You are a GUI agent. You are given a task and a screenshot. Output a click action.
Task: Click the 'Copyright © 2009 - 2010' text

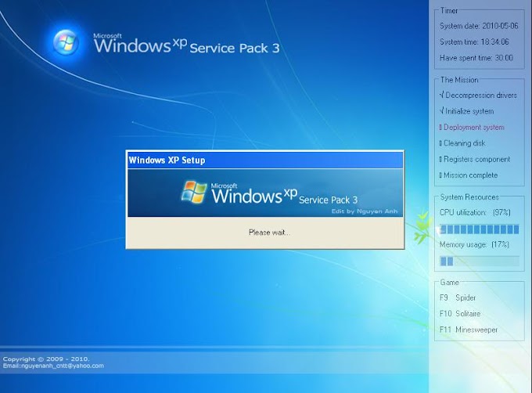point(46,359)
